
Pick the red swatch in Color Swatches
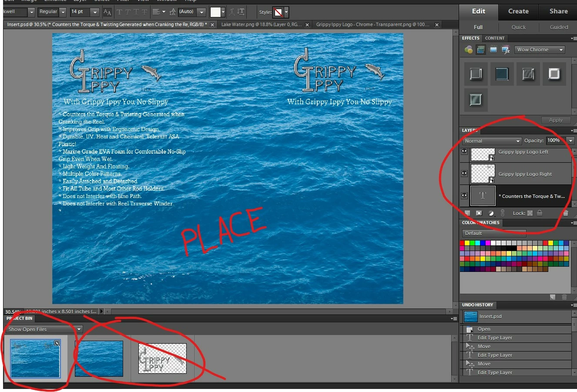tap(463, 243)
